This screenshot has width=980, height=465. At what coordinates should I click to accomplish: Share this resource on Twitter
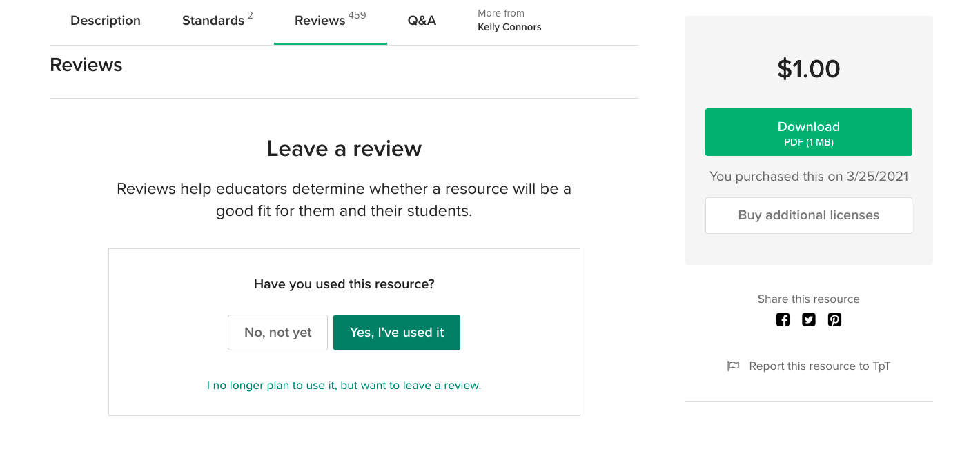click(x=808, y=319)
